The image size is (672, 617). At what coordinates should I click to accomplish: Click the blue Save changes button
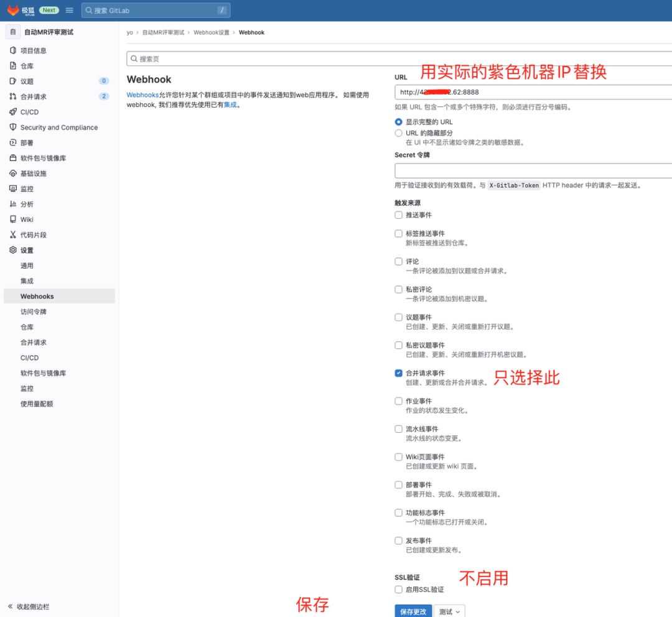coord(413,611)
